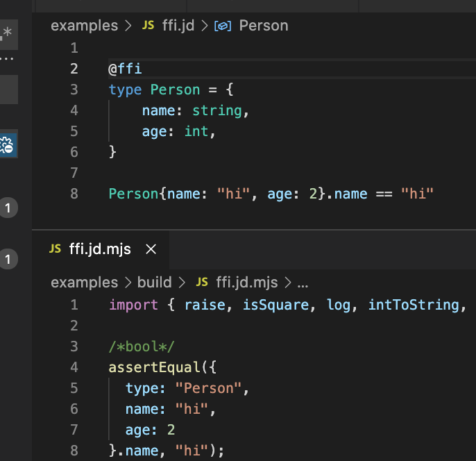Open the ellipsis breadcrumb in lower editor

(303, 285)
